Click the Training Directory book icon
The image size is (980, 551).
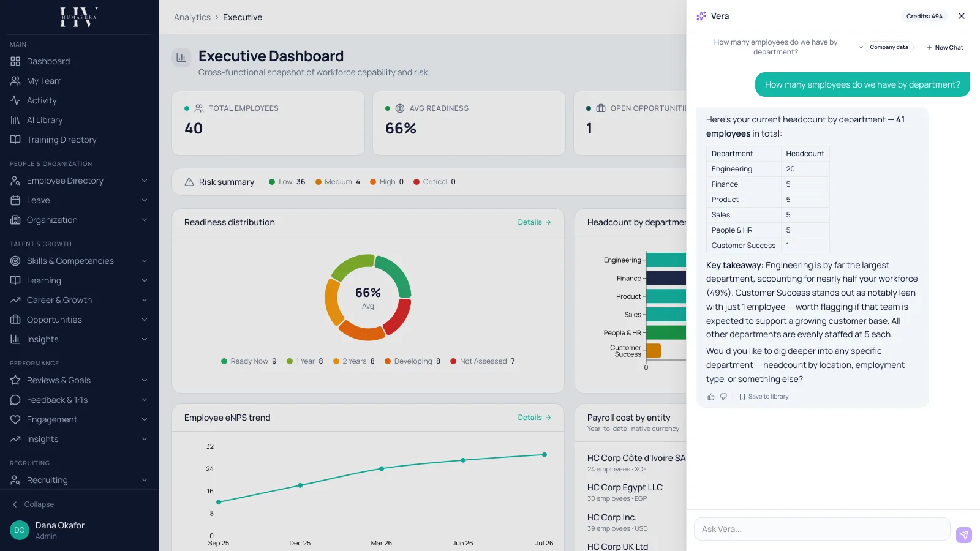pos(15,140)
